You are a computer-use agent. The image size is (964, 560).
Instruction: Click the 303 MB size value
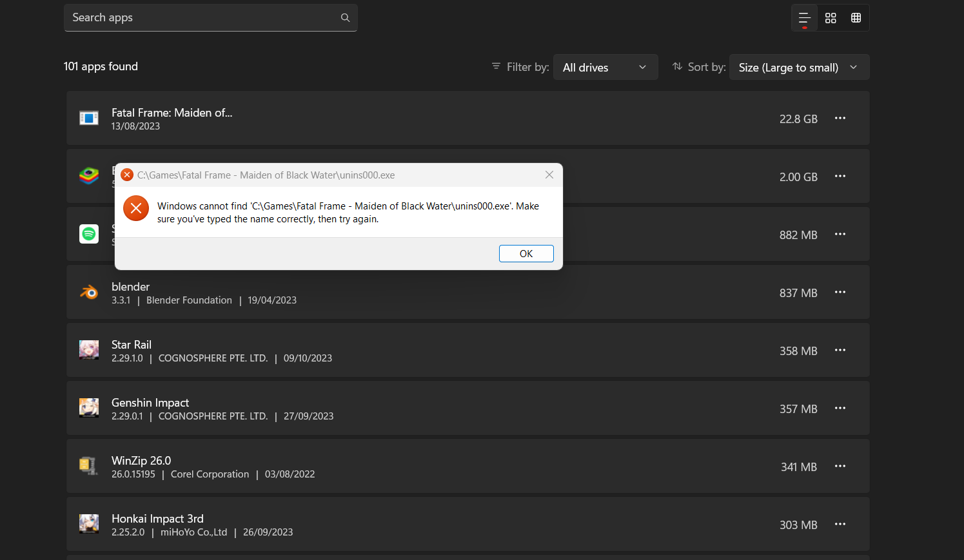click(x=798, y=525)
